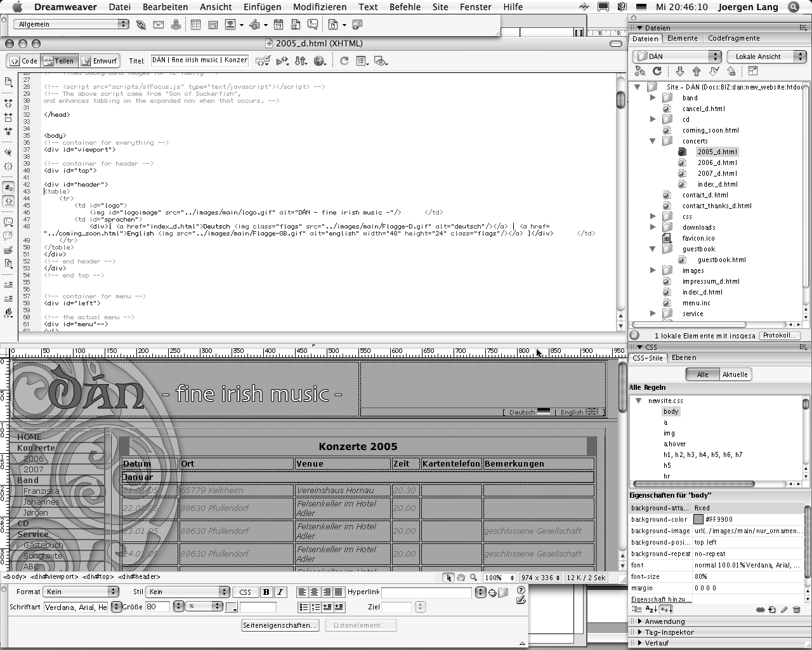Expand the band folder

(653, 98)
